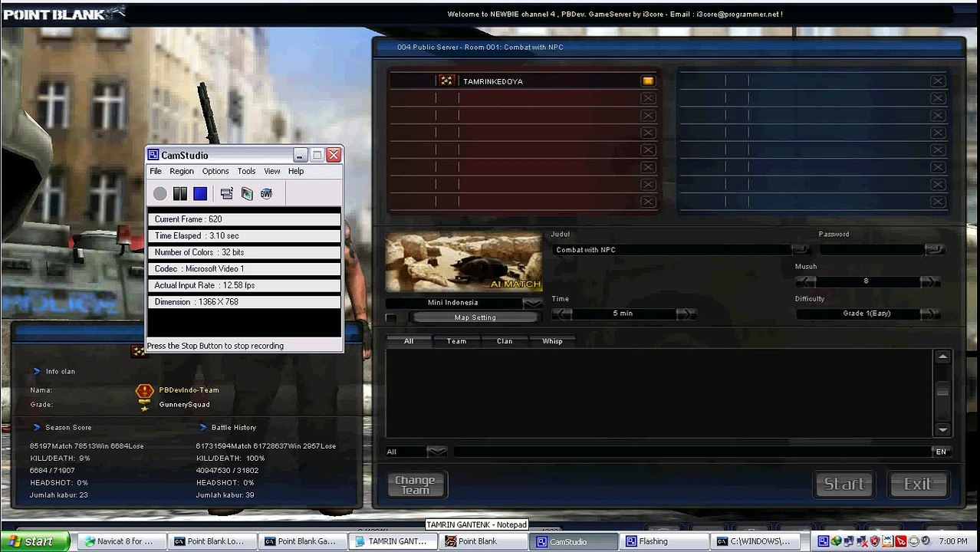Image resolution: width=980 pixels, height=552 pixels.
Task: Click the PBDevIndo-Team clan emblem icon
Action: (x=144, y=390)
